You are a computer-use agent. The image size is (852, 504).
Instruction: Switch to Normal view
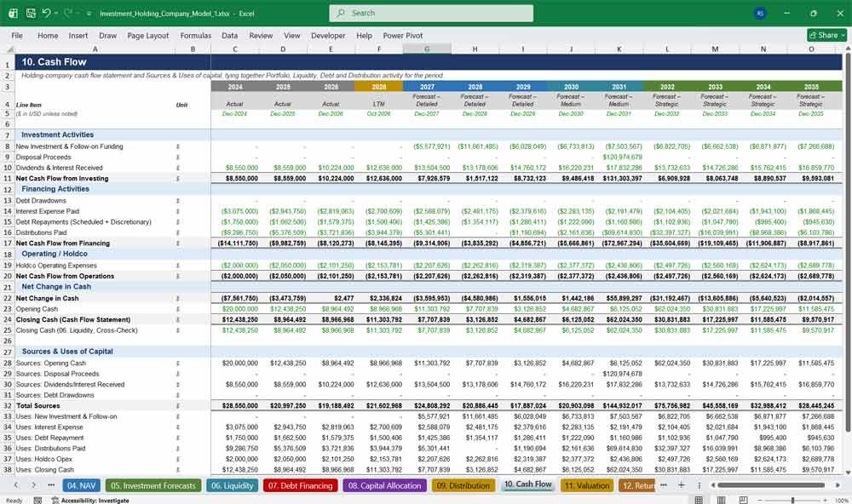699,501
